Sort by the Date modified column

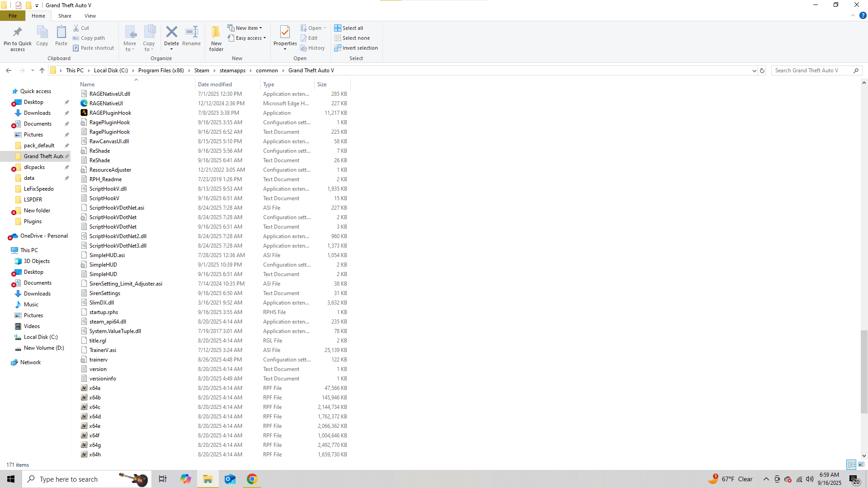point(215,84)
